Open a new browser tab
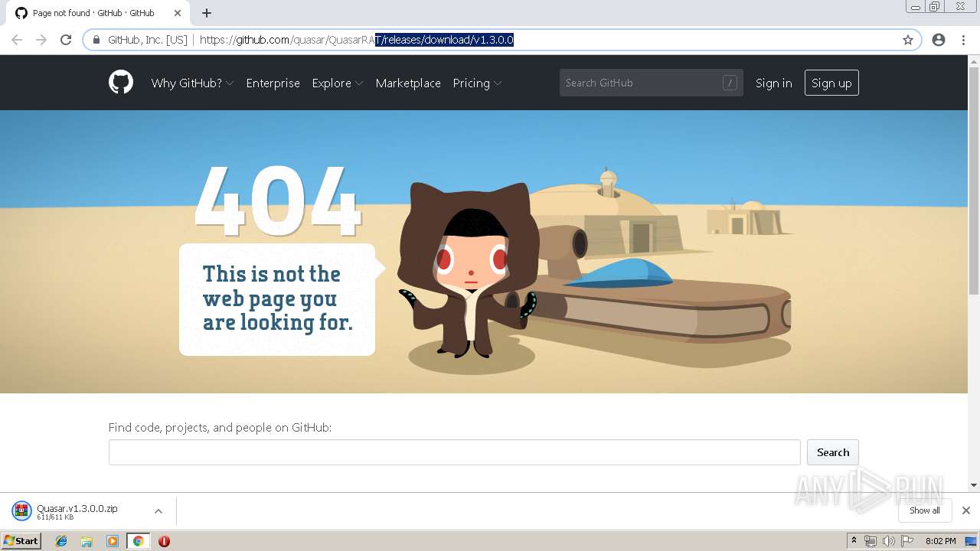 click(207, 13)
